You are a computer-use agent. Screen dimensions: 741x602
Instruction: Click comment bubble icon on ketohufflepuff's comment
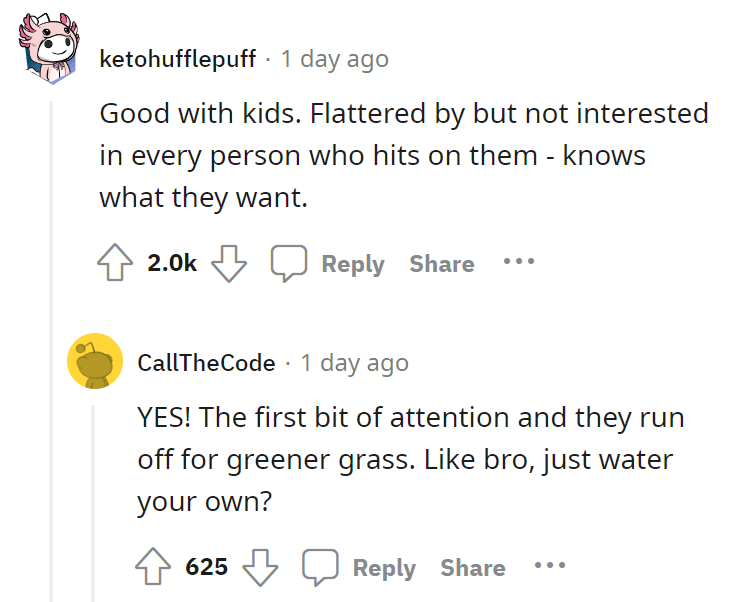288,263
